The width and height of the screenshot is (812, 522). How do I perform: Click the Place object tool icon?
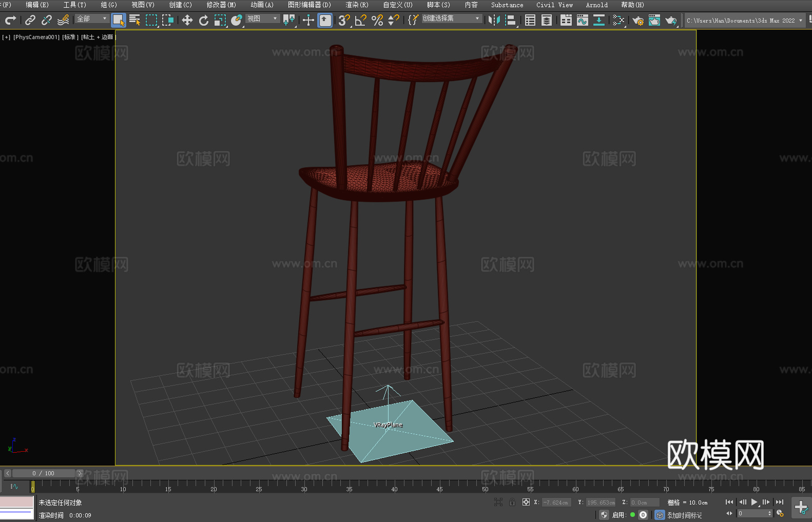point(237,20)
